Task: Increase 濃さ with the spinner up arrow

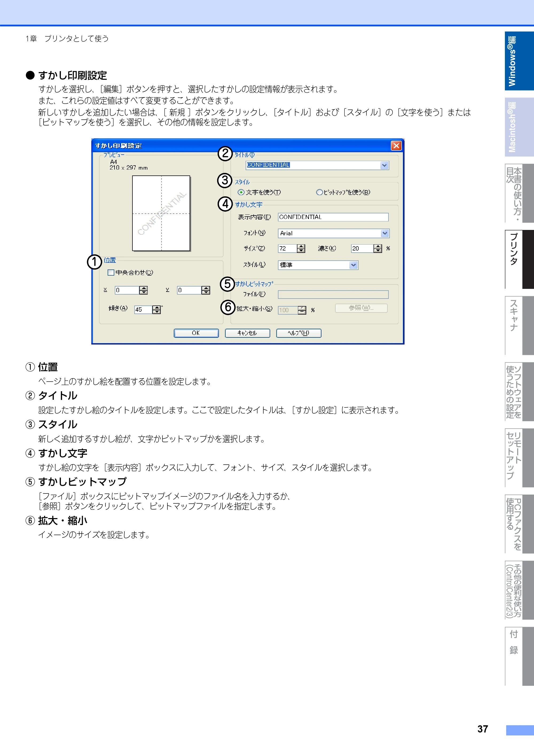Action: [x=378, y=246]
